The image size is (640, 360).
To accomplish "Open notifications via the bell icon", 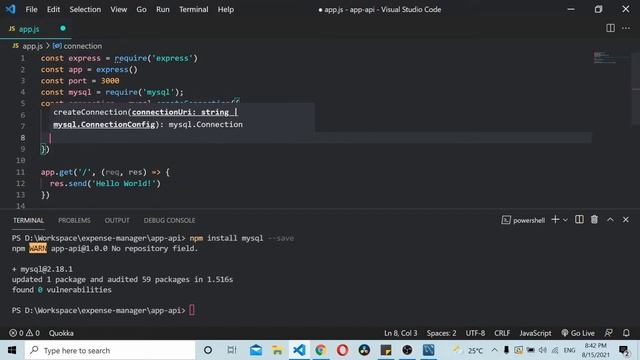I will coord(626,333).
